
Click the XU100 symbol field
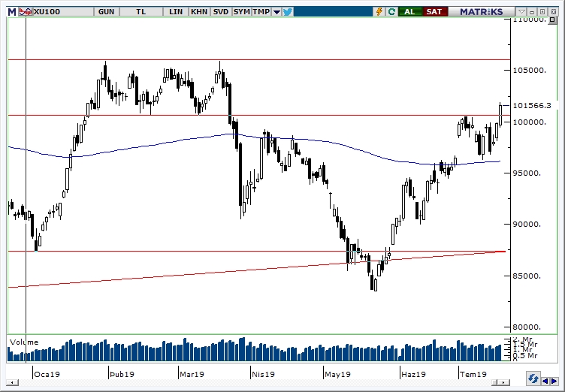(x=63, y=11)
